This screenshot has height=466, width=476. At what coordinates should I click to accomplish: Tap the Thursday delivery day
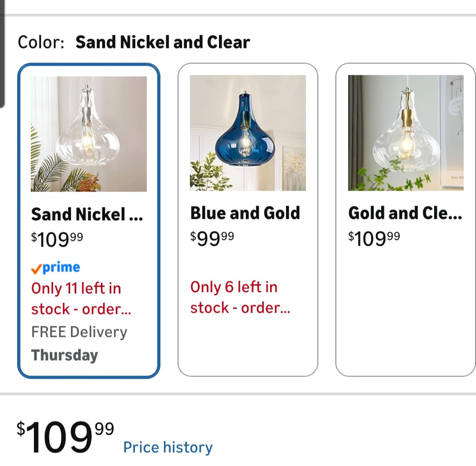point(65,355)
